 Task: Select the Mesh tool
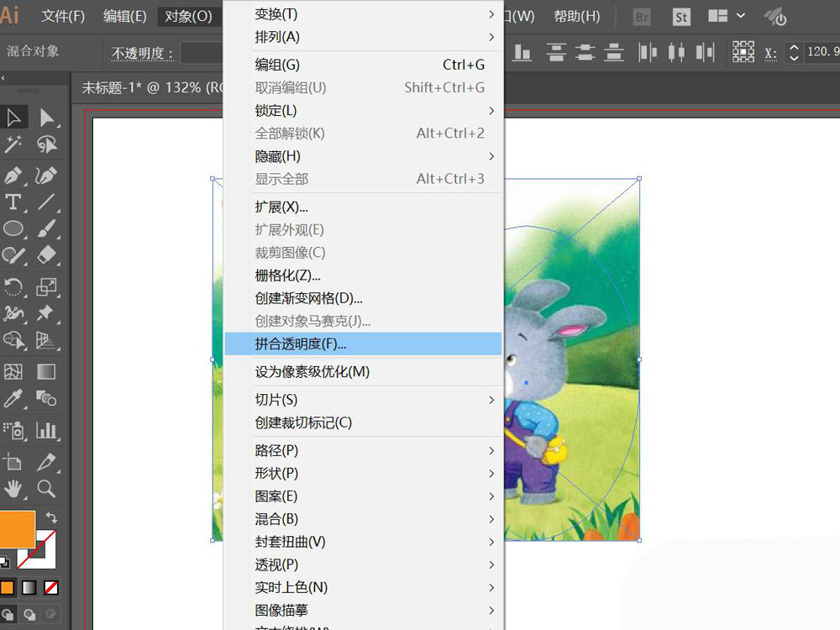click(x=13, y=372)
